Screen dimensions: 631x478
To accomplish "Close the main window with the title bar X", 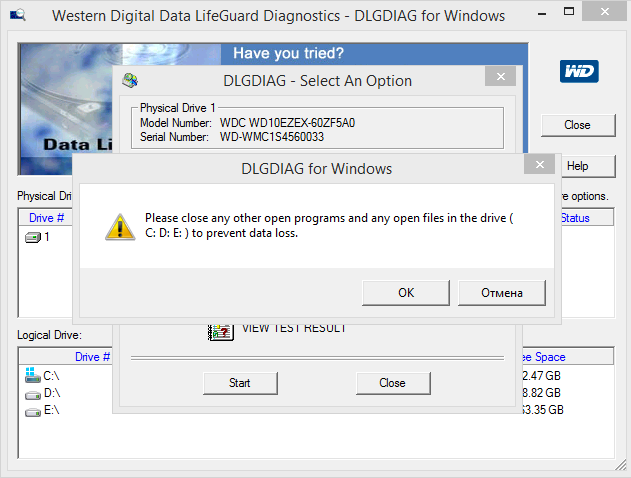I will pos(604,12).
